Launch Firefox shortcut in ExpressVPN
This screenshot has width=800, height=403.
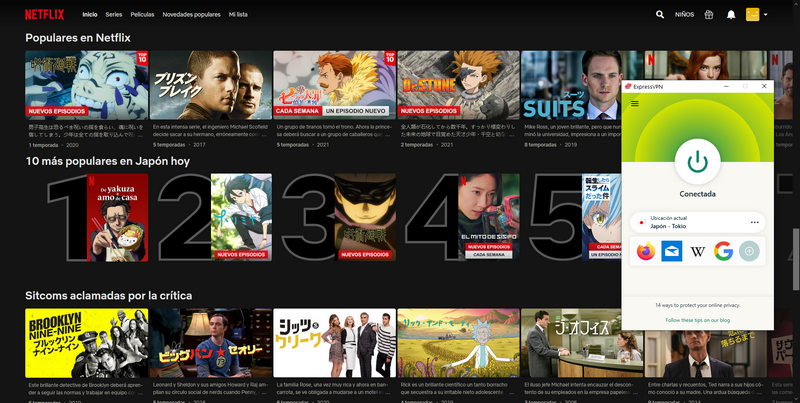[x=646, y=251]
